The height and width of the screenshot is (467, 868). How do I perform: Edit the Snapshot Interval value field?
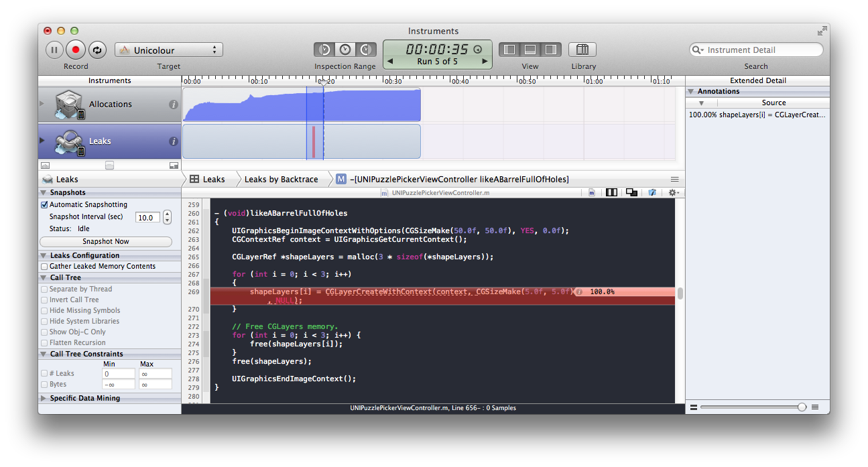click(x=147, y=217)
